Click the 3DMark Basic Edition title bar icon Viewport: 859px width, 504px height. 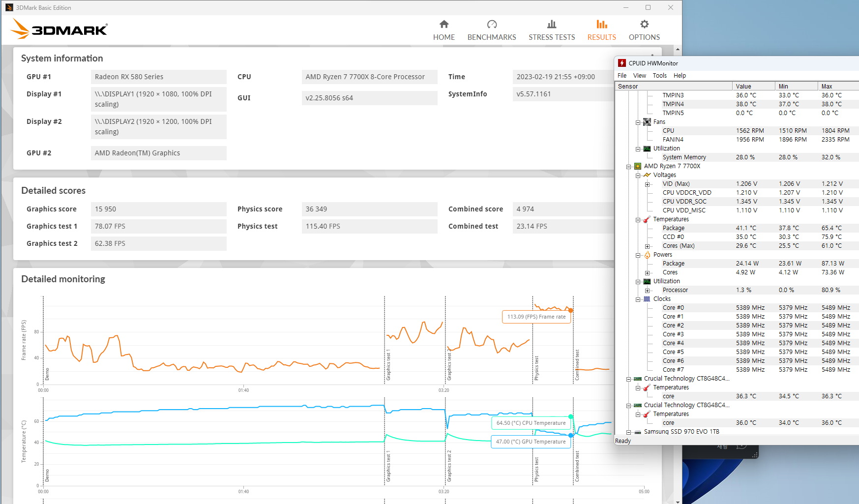pos(9,7)
